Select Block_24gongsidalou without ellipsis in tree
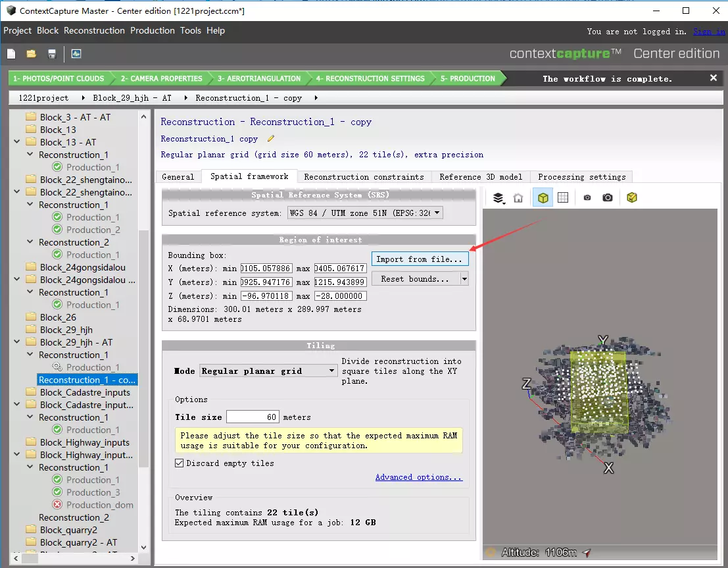This screenshot has height=568, width=728. [x=83, y=267]
